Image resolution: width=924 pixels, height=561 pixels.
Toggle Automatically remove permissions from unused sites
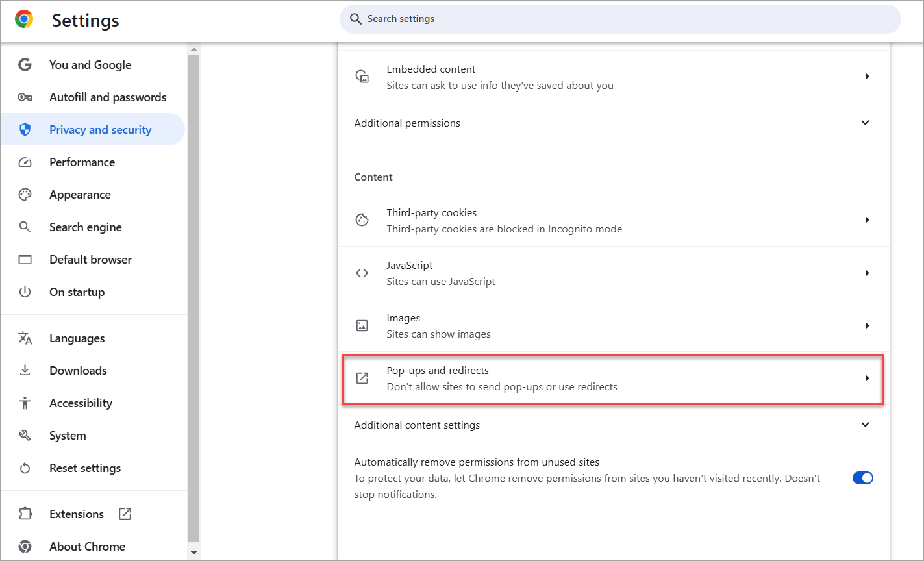pyautogui.click(x=863, y=478)
